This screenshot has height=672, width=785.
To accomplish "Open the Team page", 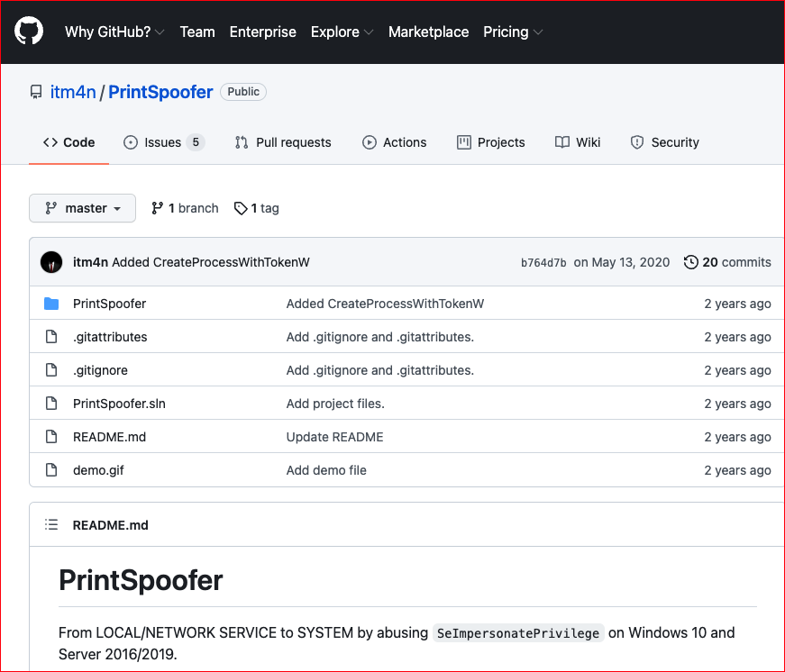I will (197, 32).
